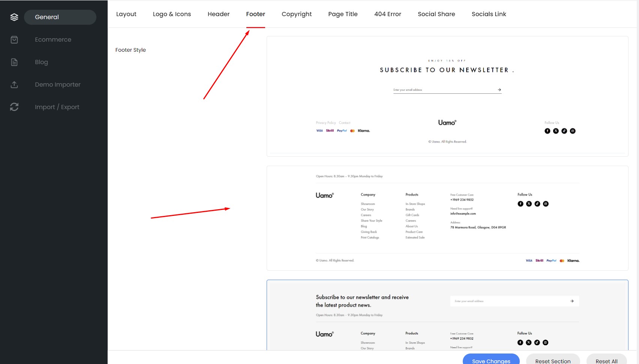The height and width of the screenshot is (364, 639).
Task: Open the Demo Importer section
Action: click(x=58, y=85)
